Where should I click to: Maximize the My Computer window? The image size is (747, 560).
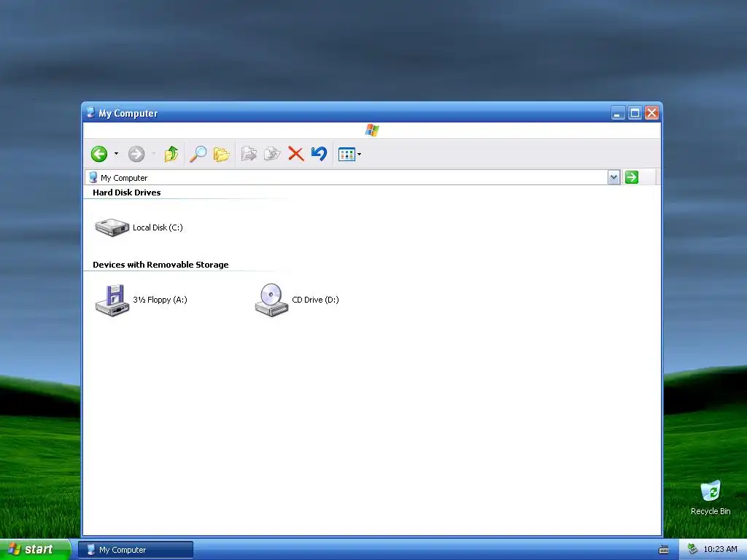(635, 113)
